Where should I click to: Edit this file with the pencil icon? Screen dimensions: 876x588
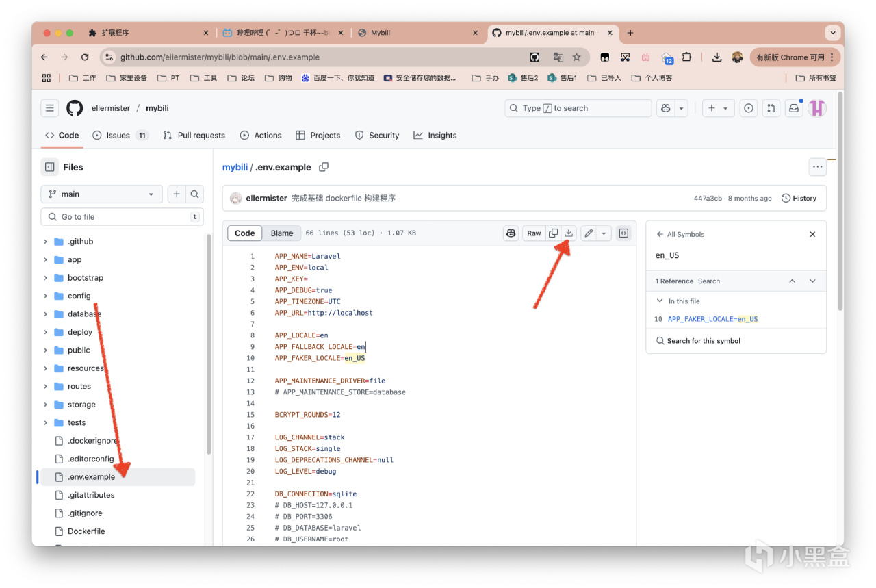pyautogui.click(x=589, y=233)
